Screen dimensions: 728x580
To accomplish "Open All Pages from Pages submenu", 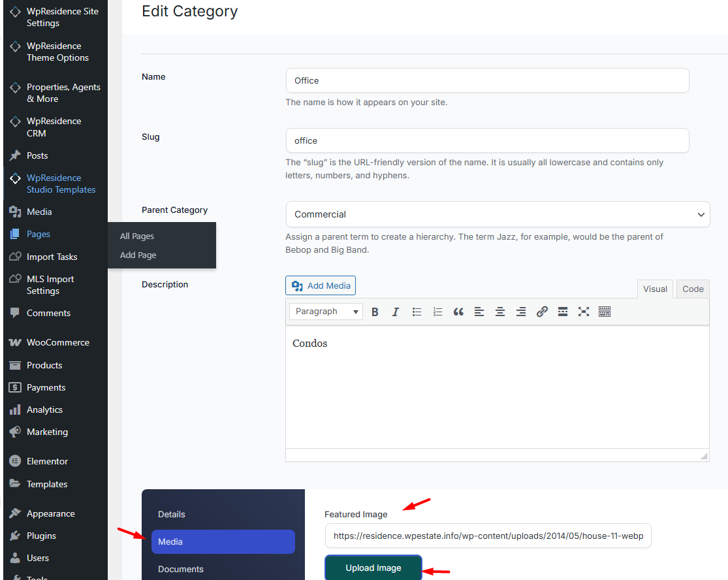I will click(137, 236).
